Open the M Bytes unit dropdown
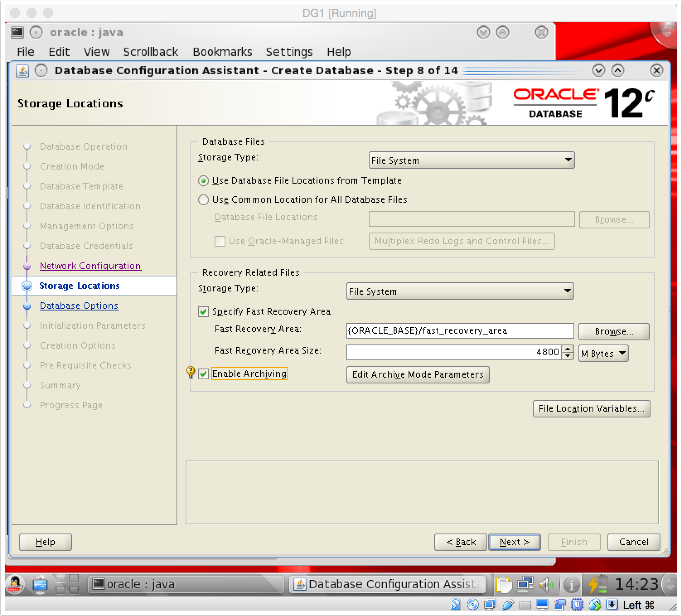Image resolution: width=682 pixels, height=616 pixels. (x=603, y=353)
